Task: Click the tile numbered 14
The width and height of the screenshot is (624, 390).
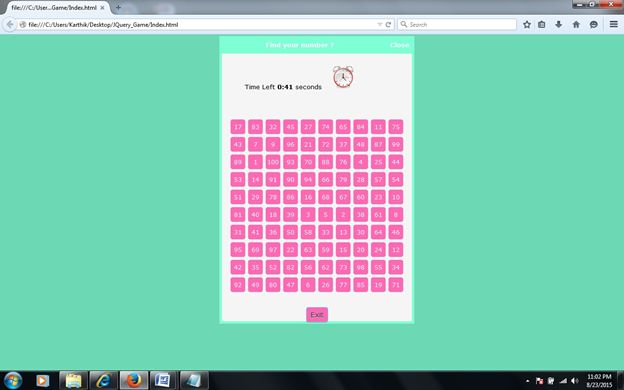Action: [x=255, y=179]
